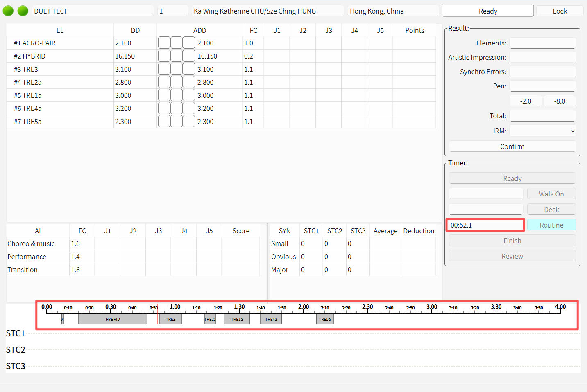
Task: Click the DUET TECH event field
Action: [x=93, y=11]
